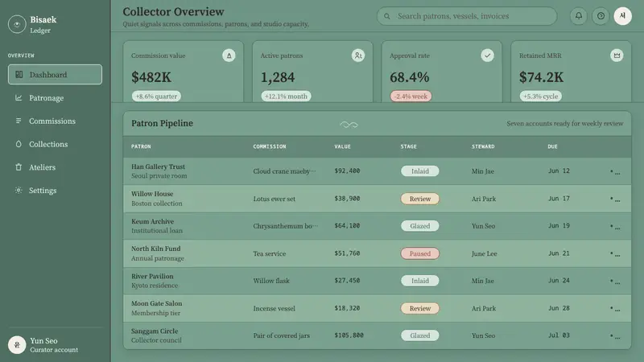Click the +8.6% quarter badge
This screenshot has height=362, width=644.
point(156,96)
